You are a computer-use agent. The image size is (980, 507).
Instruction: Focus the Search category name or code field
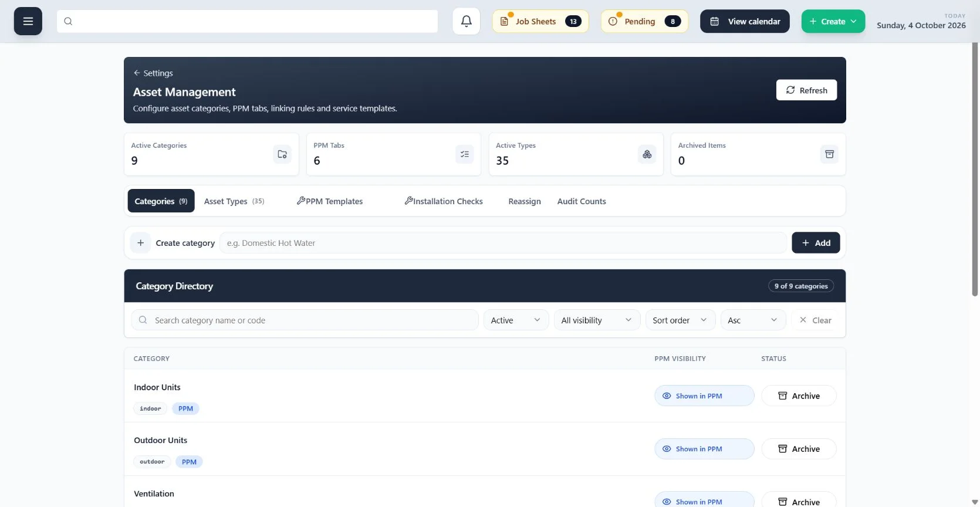point(305,320)
